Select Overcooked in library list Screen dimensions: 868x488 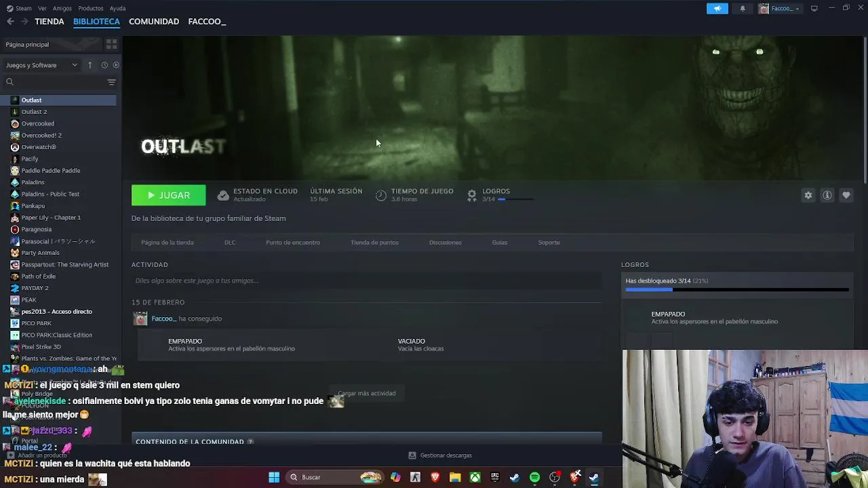click(37, 123)
